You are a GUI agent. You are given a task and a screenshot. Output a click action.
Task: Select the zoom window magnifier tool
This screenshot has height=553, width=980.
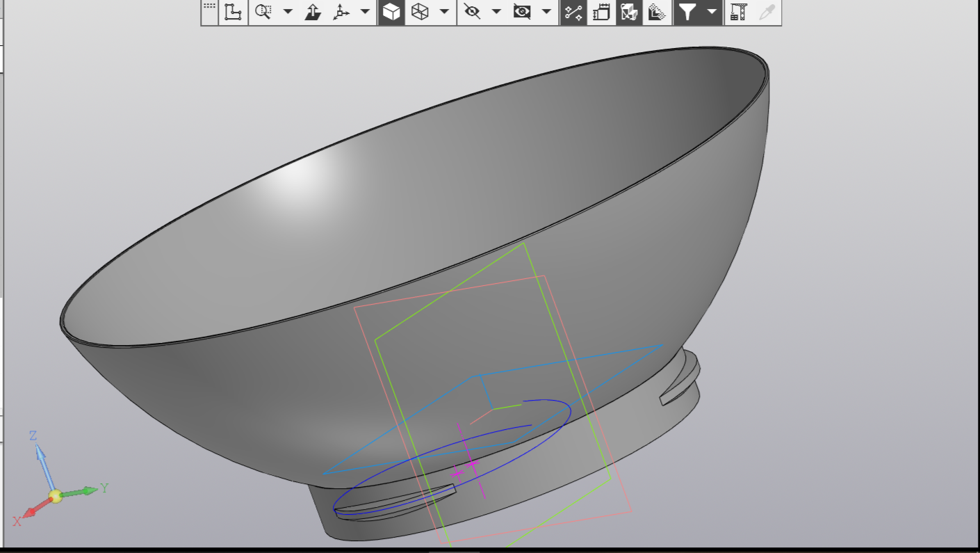point(263,12)
